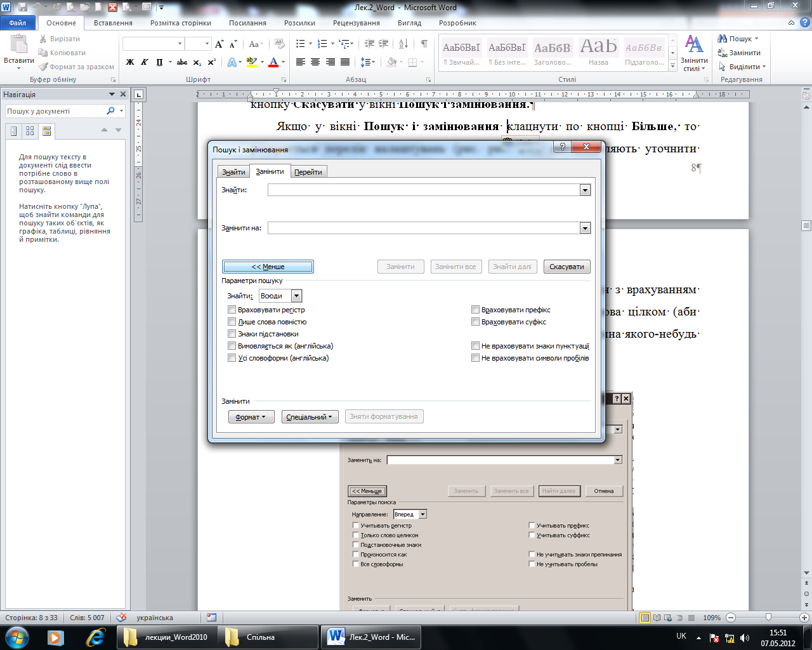812x650 pixels.
Task: Click the Paste (Вставити) icon
Action: click(x=19, y=44)
